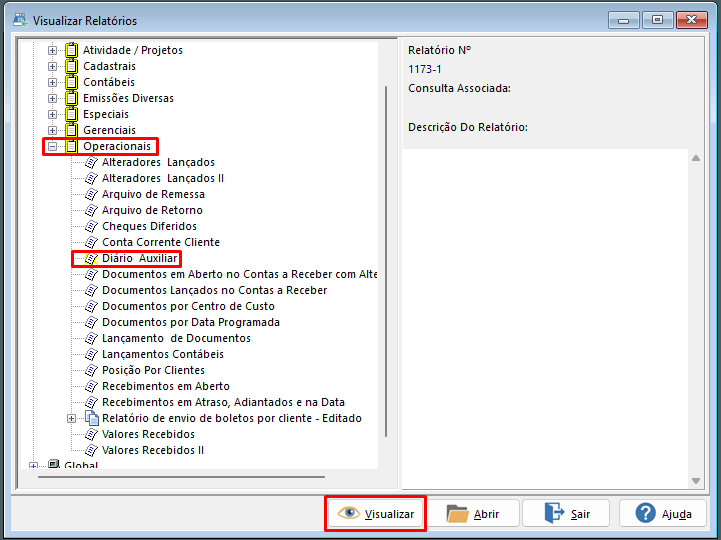Image resolution: width=721 pixels, height=540 pixels.
Task: Select Lançamento de Documentos report
Action: click(x=176, y=338)
